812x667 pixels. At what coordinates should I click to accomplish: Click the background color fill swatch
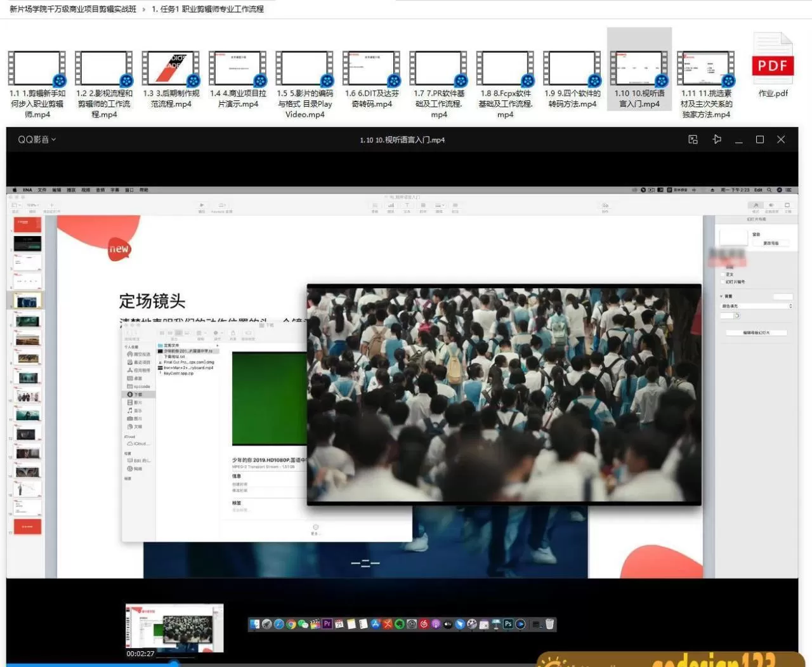click(x=726, y=315)
